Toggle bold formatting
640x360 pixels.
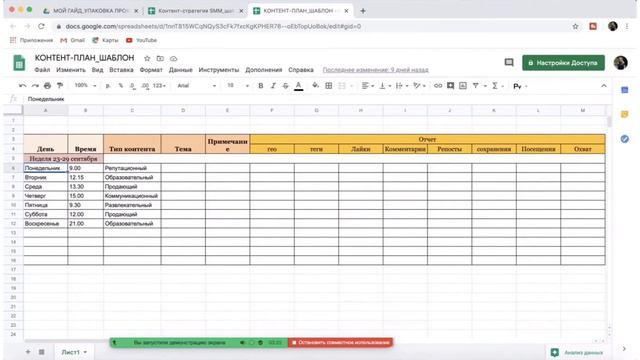click(x=260, y=86)
